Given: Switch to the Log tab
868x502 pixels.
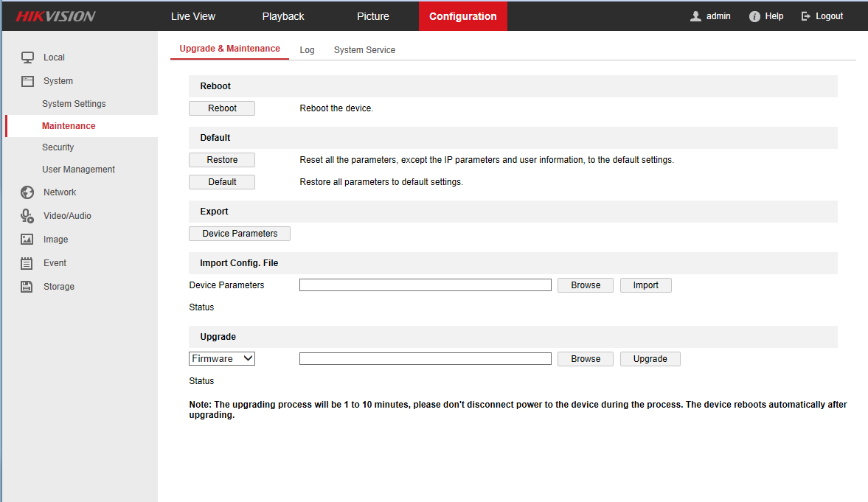Looking at the screenshot, I should coord(307,49).
